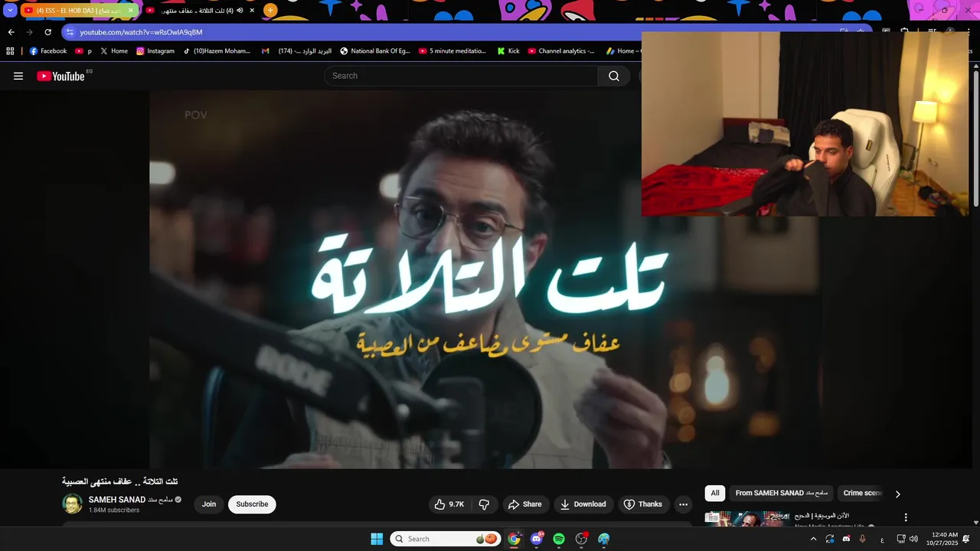Show next filter chips with arrow
This screenshot has height=551, width=980.
coord(897,494)
